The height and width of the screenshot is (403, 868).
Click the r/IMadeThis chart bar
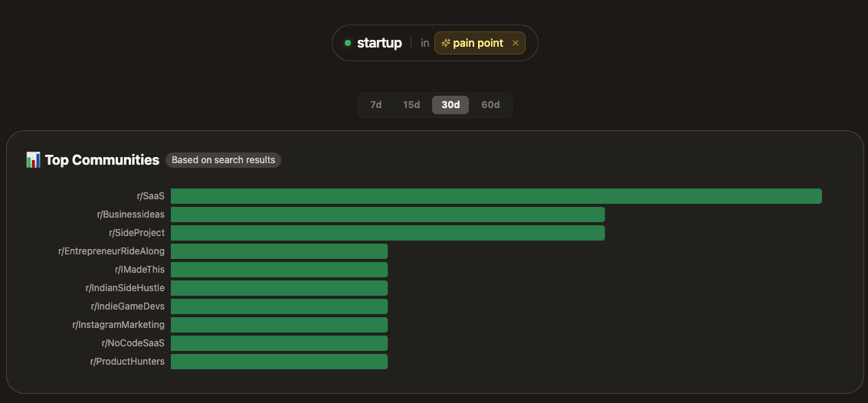(279, 270)
